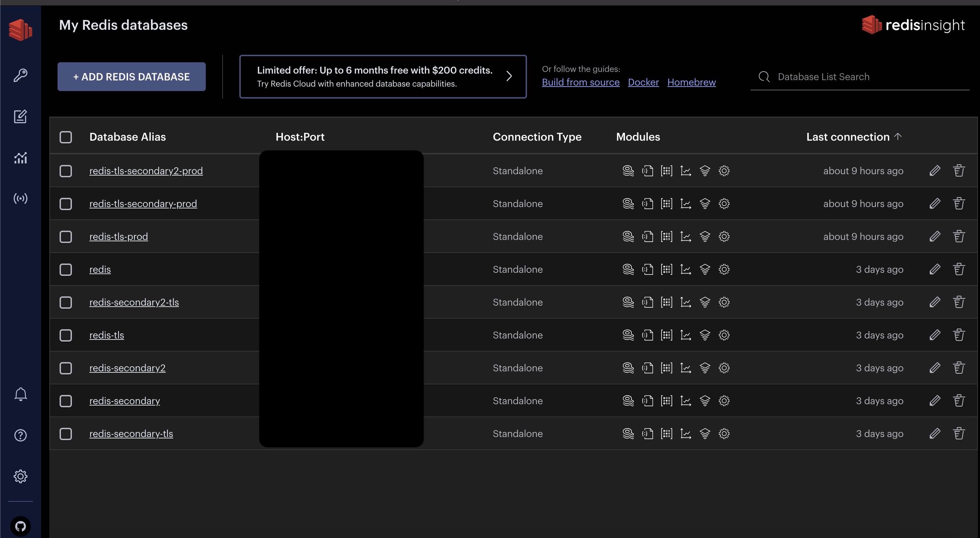The width and height of the screenshot is (980, 538).
Task: Open the Analysis tools chart icon
Action: pos(21,158)
